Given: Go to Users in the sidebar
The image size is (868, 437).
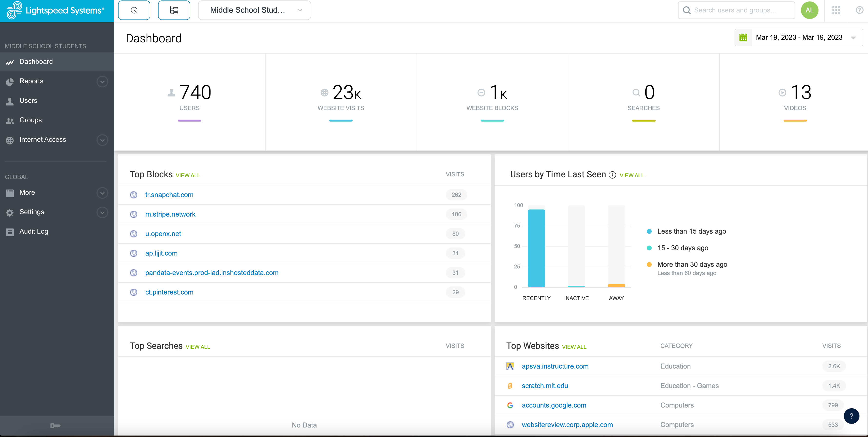Looking at the screenshot, I should pyautogui.click(x=28, y=101).
